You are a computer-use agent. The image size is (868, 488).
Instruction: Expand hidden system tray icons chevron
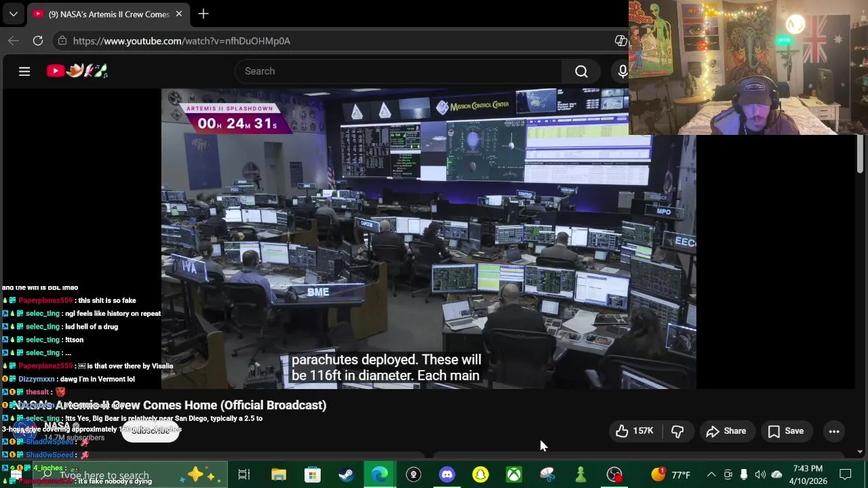[711, 474]
